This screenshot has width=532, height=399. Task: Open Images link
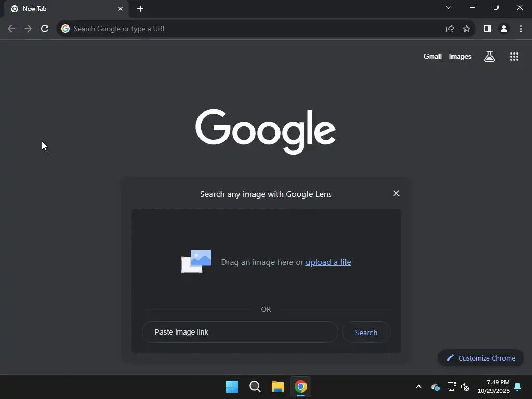pyautogui.click(x=460, y=56)
